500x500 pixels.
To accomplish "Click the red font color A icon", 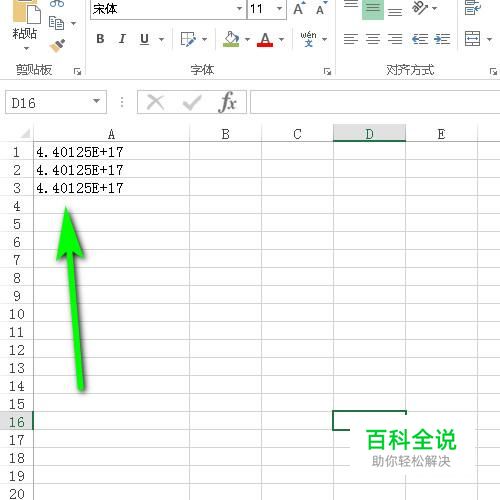I will coord(265,40).
